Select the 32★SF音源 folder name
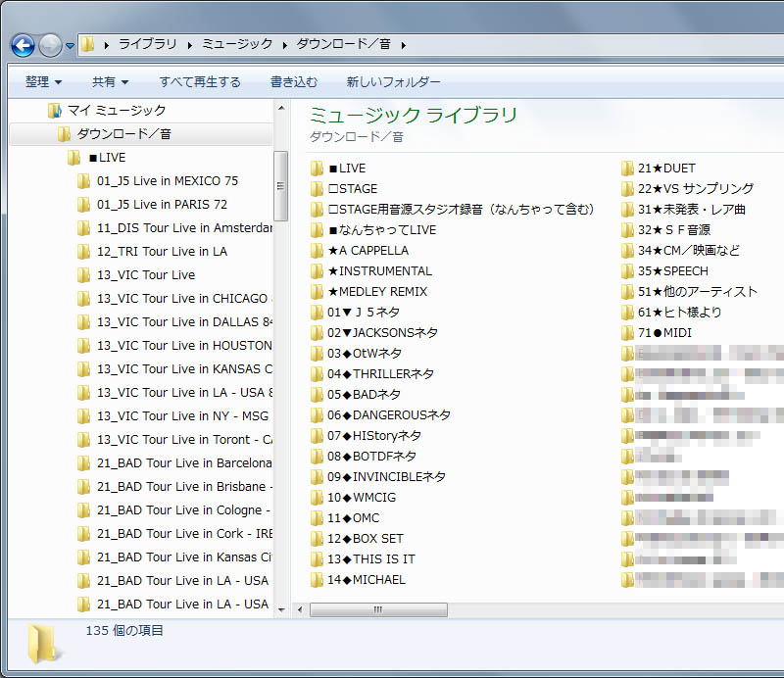Viewport: 784px width, 678px height. point(674,230)
